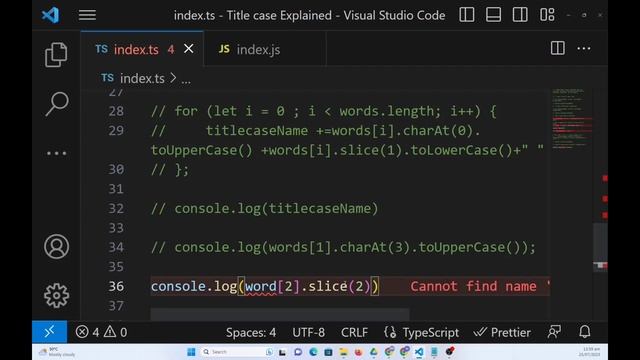Click the Prettier status item

coord(502,332)
